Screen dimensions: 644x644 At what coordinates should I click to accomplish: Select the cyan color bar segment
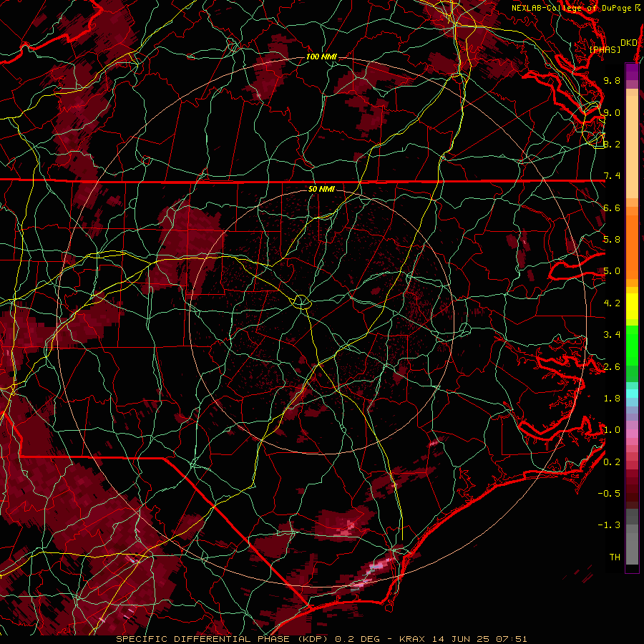pyautogui.click(x=632, y=394)
